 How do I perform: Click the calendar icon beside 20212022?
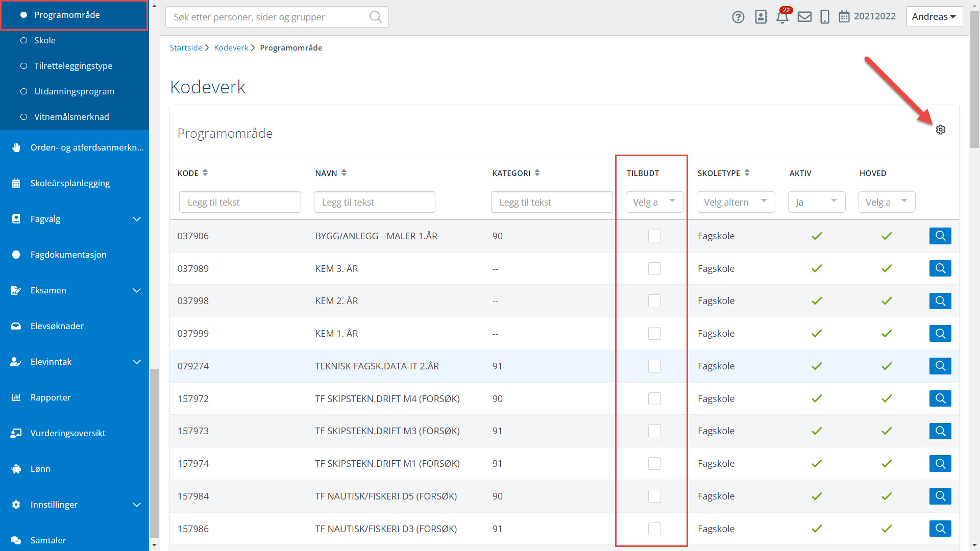click(x=844, y=17)
